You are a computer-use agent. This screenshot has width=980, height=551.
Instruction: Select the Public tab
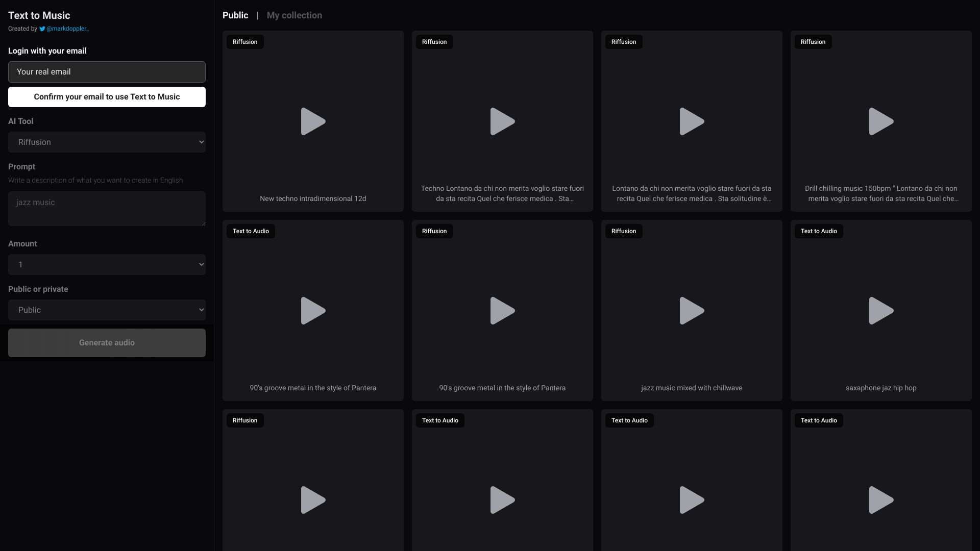(x=235, y=15)
